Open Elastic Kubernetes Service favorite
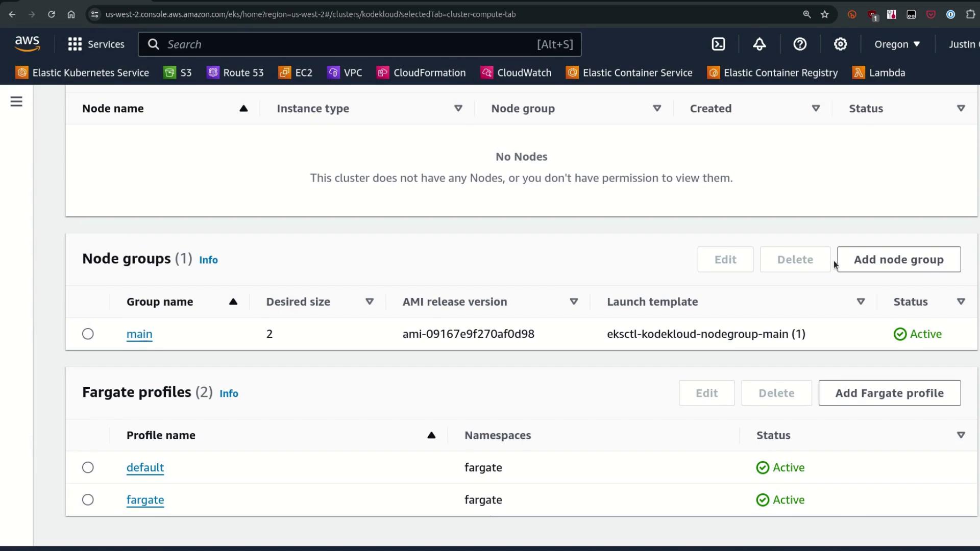Screen dimensions: 980x551 [82, 72]
